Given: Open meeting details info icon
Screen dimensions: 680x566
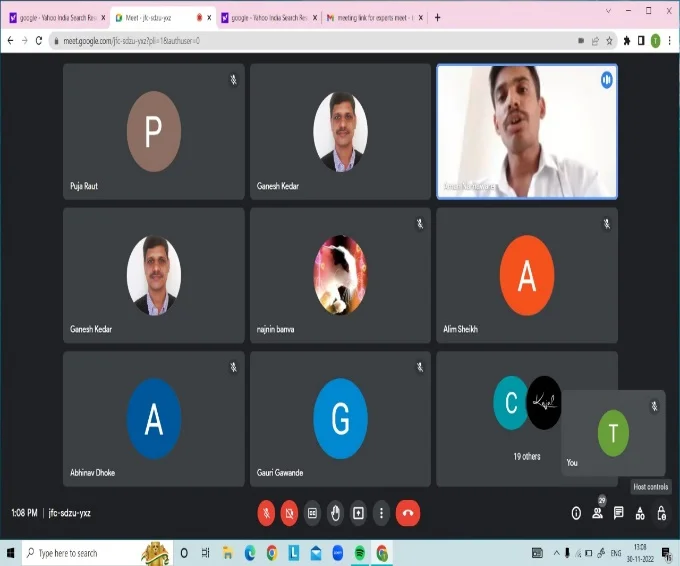Looking at the screenshot, I should [576, 514].
